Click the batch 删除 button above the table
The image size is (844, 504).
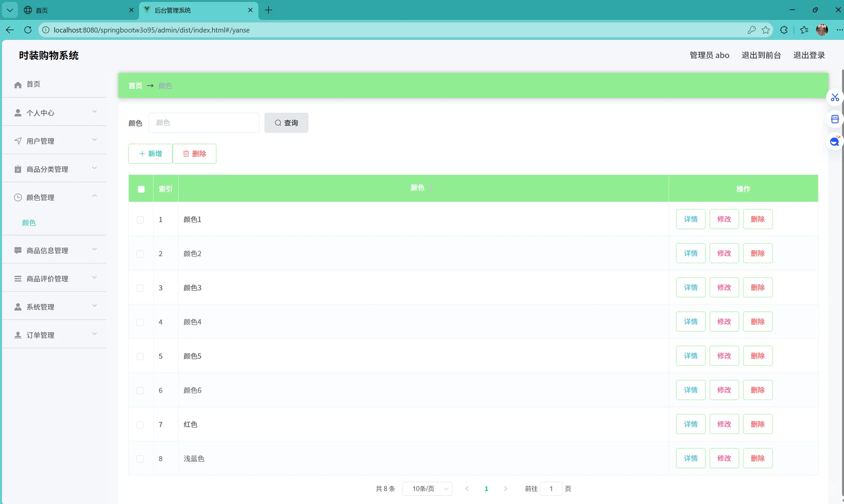194,154
